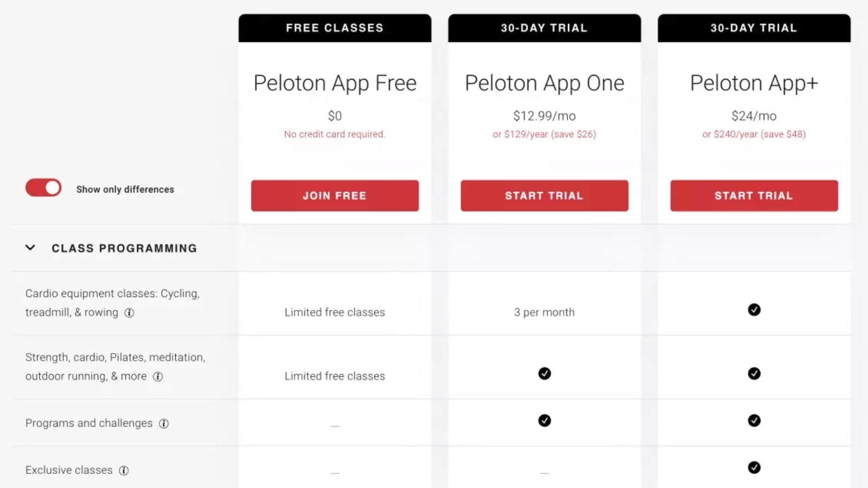Click App+ checkmark for Cardio equipment classes
Image resolution: width=868 pixels, height=488 pixels.
pyautogui.click(x=754, y=310)
